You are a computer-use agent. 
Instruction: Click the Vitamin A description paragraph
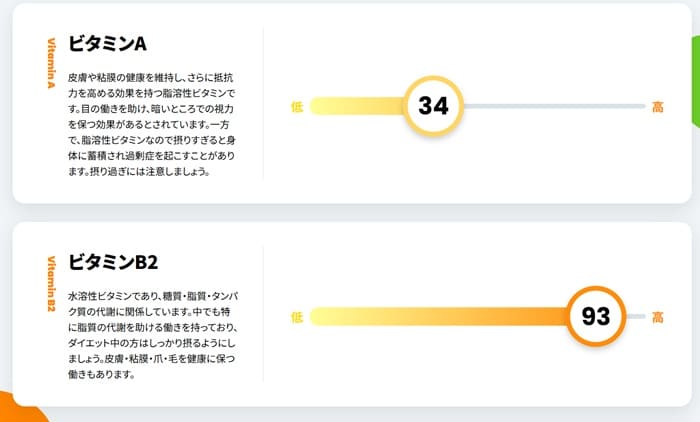152,125
